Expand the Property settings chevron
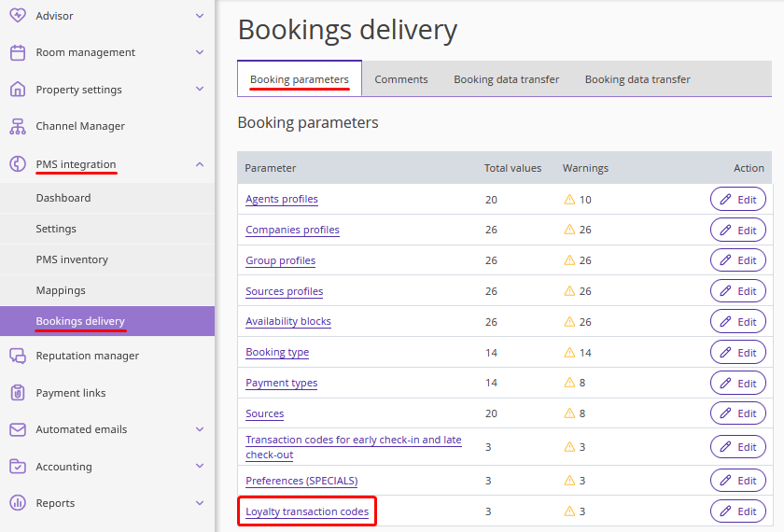The image size is (784, 532). pos(200,89)
